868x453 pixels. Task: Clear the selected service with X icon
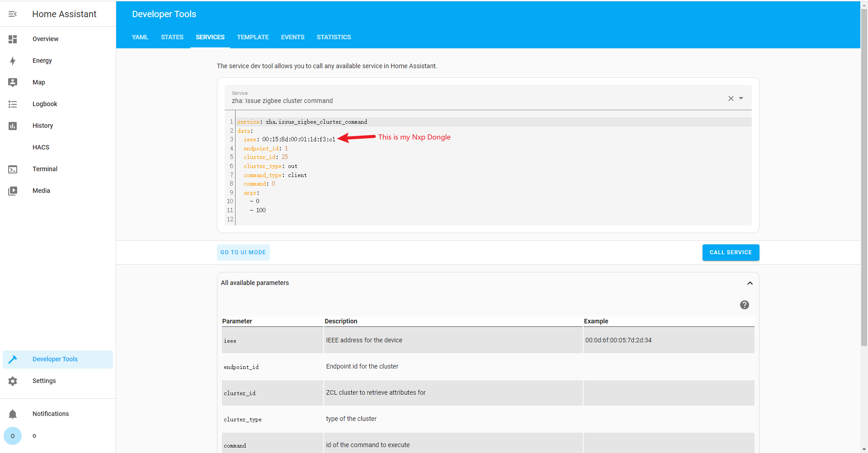click(x=731, y=98)
